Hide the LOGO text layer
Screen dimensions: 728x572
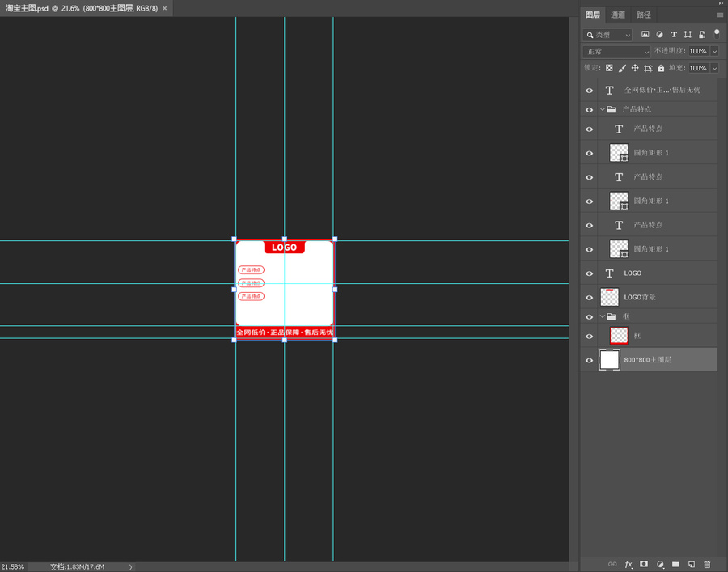tap(589, 273)
